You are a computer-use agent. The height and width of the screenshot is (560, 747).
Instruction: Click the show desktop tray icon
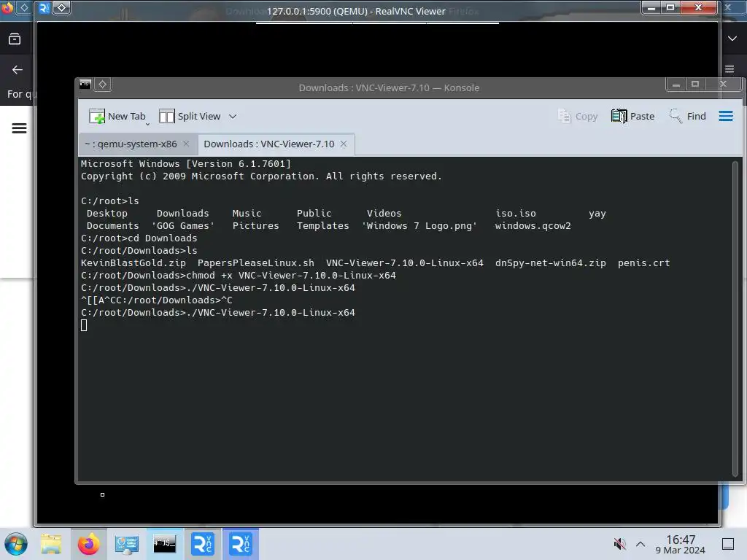(728, 544)
